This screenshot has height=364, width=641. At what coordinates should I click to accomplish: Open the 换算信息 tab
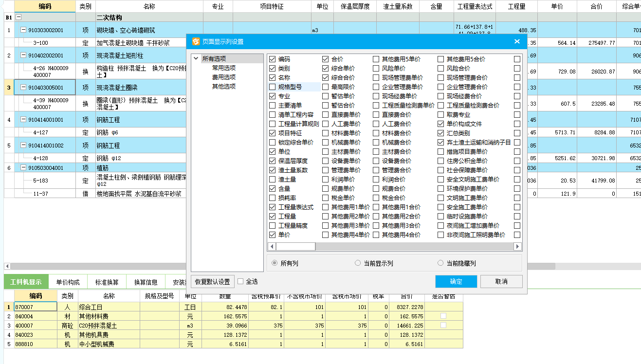click(146, 282)
